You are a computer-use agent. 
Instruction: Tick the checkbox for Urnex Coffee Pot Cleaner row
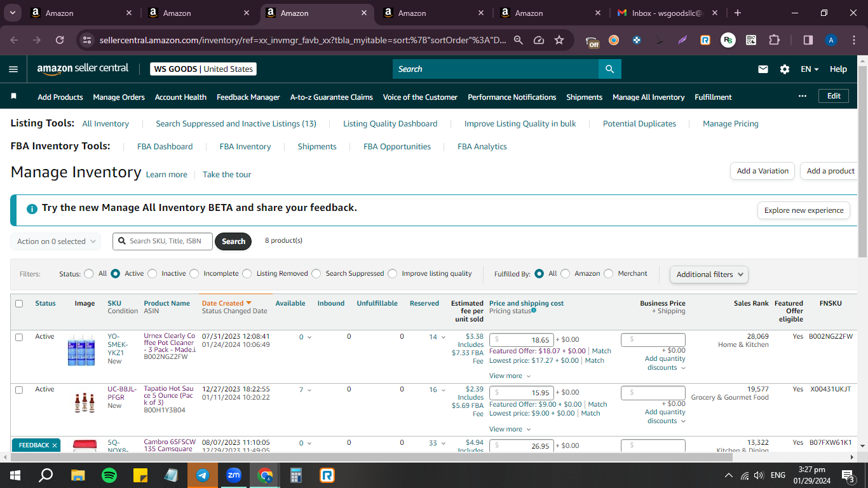[x=19, y=337]
